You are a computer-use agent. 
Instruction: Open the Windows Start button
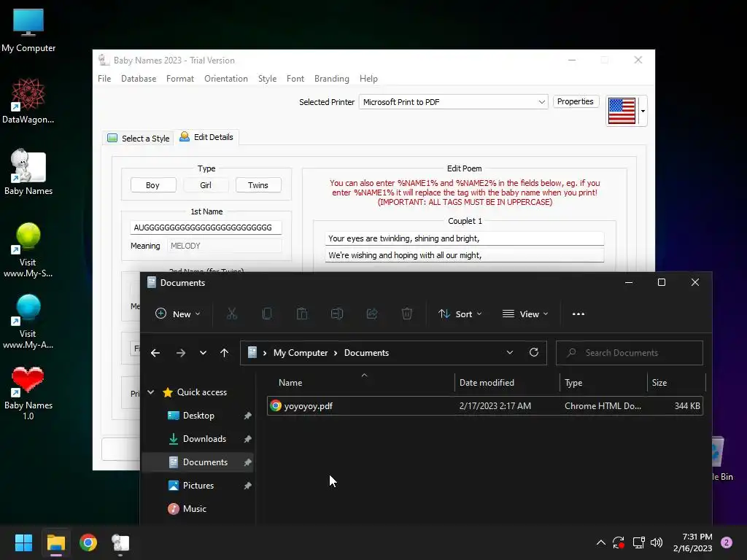point(23,542)
